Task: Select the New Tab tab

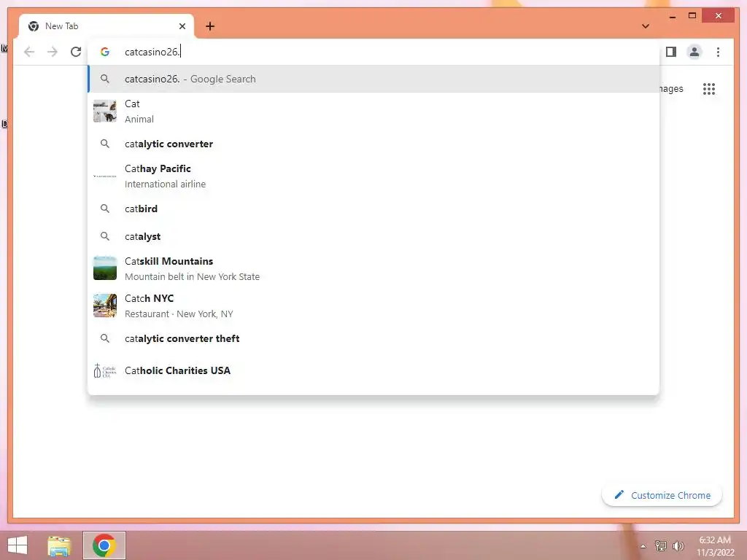Action: click(107, 26)
